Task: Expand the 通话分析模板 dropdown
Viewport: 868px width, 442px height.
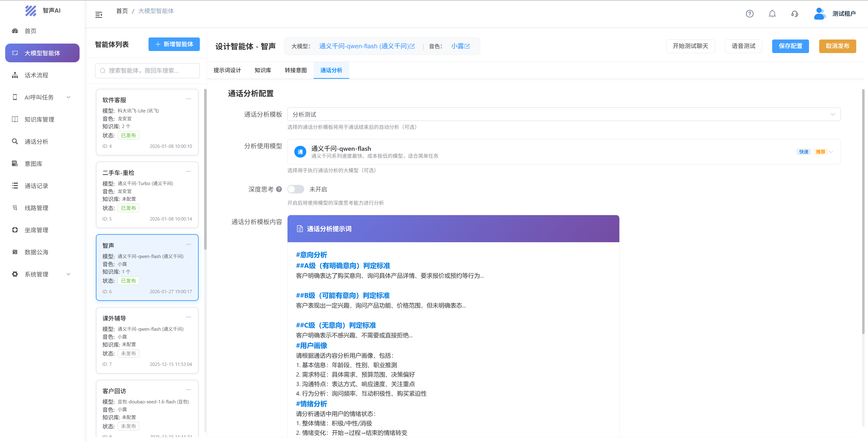Action: click(x=833, y=114)
